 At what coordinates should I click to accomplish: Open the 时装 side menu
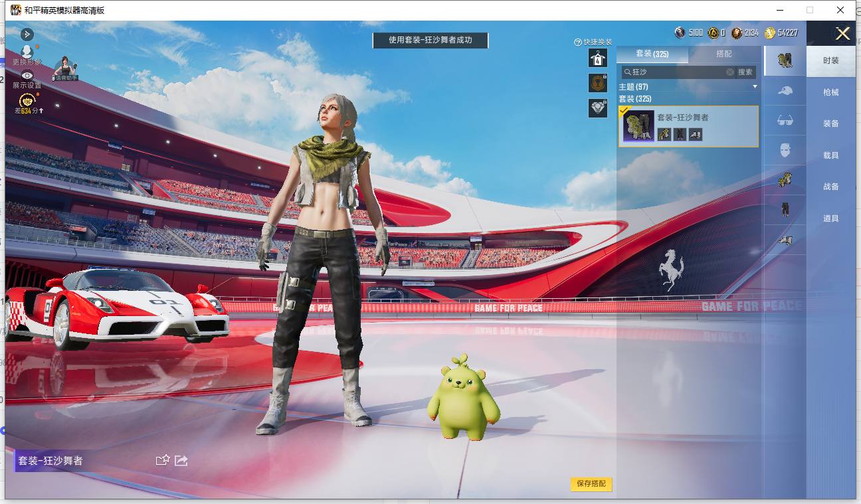[x=831, y=60]
